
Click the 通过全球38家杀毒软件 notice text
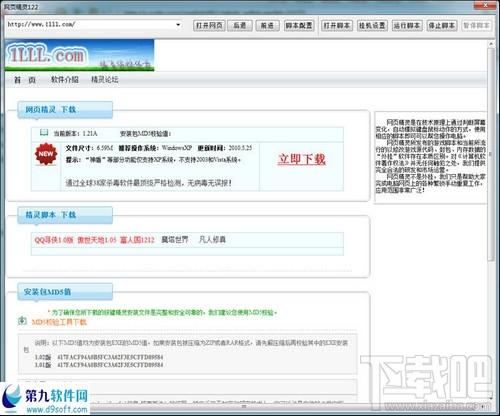pos(149,183)
